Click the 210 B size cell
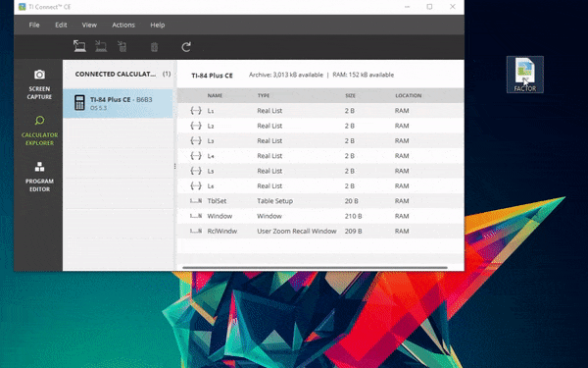588x368 pixels. [353, 216]
